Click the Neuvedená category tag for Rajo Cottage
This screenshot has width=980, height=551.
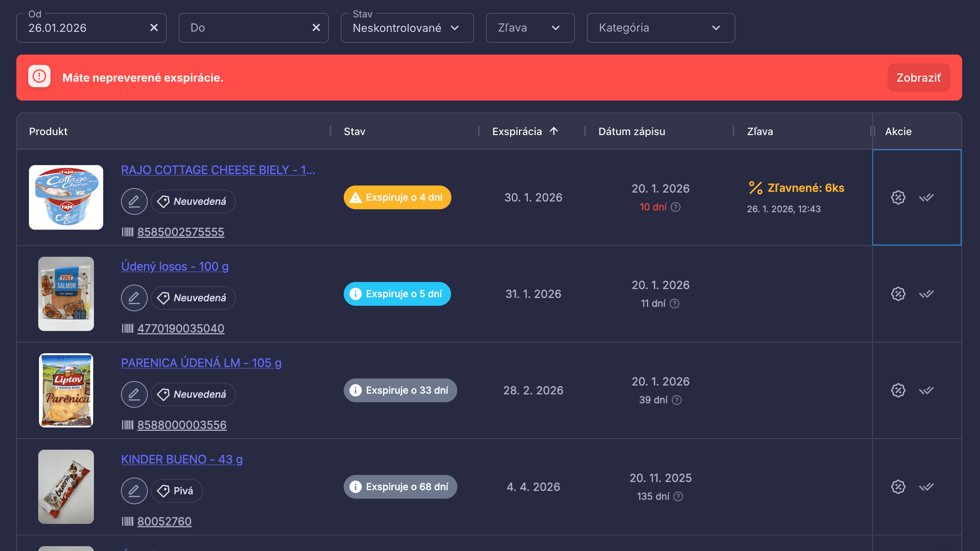193,201
